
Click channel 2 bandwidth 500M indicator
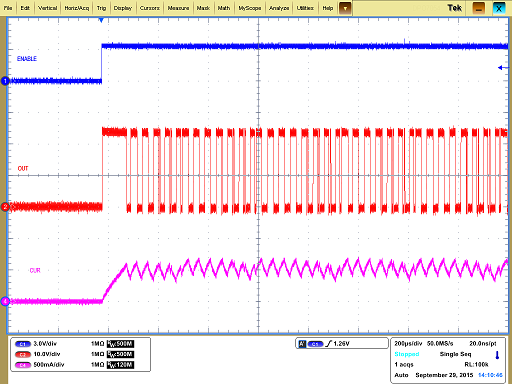[x=120, y=354]
